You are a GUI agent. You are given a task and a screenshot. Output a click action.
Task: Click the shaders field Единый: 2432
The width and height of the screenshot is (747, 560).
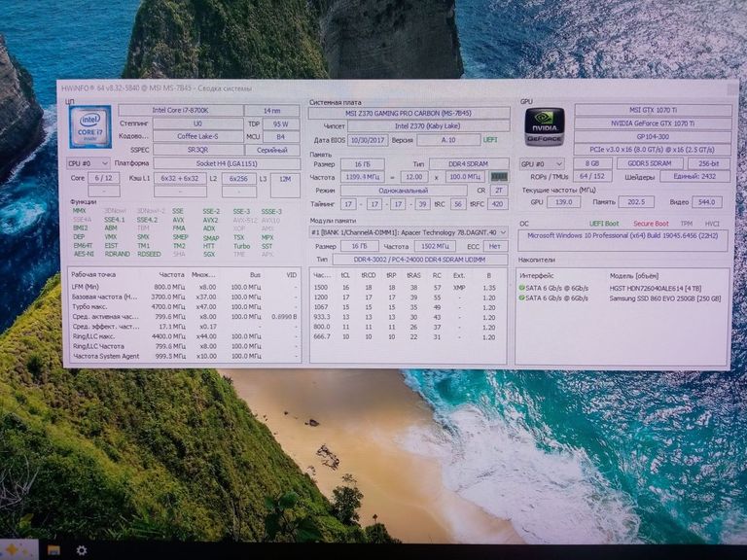click(x=694, y=176)
